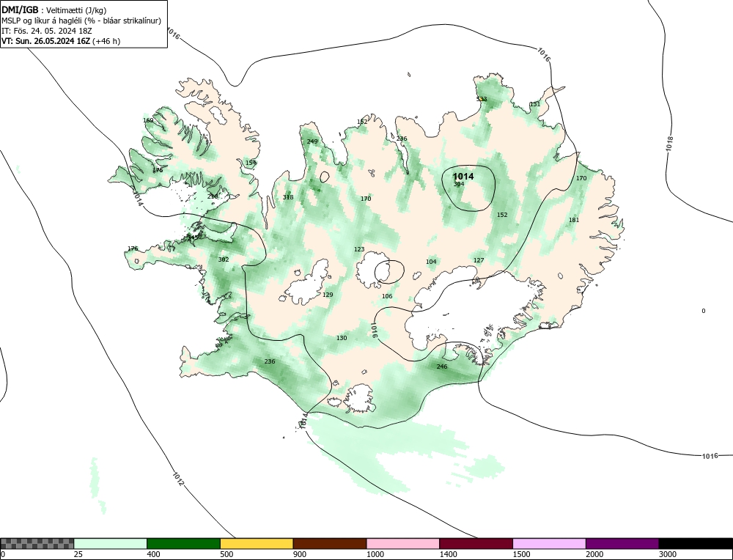Click the 1012 isobar label

[x=177, y=479]
